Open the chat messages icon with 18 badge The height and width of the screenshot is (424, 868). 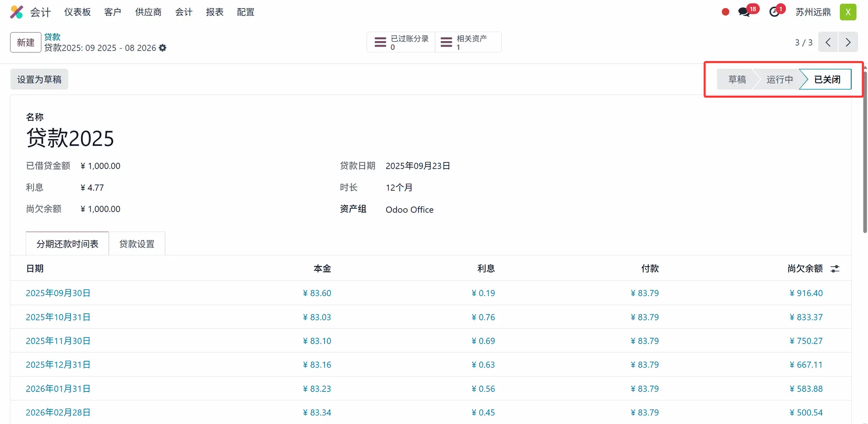pos(744,12)
